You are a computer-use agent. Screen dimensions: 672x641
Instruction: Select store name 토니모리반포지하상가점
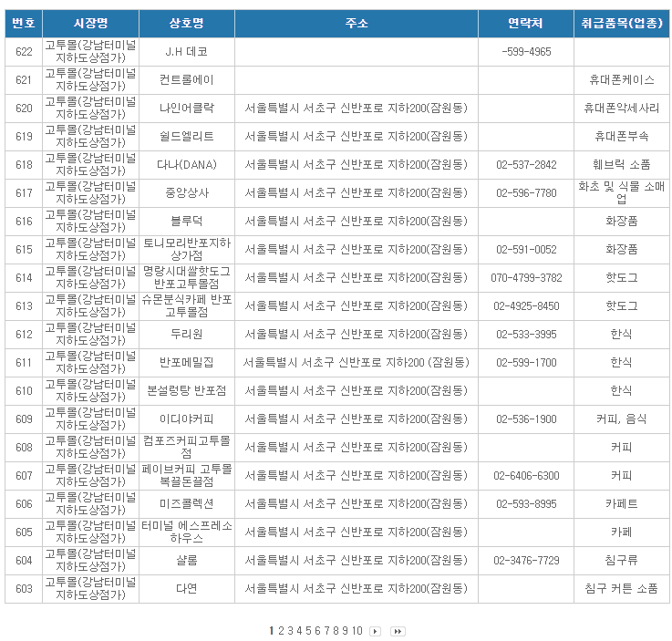(186, 250)
